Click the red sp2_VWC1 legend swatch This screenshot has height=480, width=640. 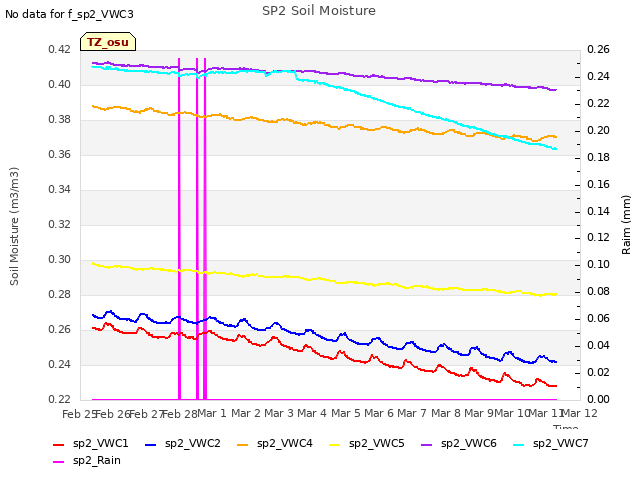(59, 444)
